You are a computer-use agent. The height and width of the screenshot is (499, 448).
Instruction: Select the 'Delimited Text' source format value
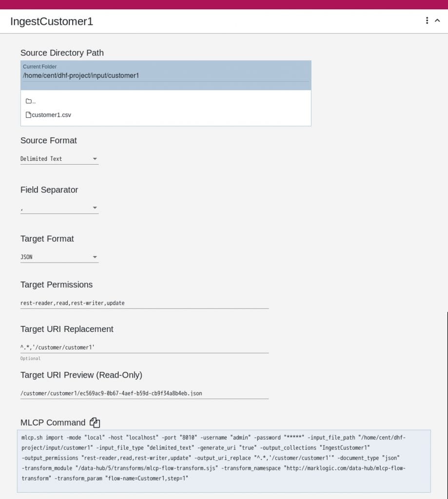tap(41, 159)
